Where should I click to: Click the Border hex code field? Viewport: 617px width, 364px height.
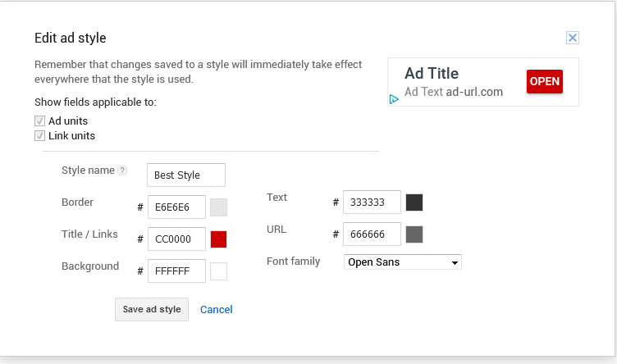[176, 207]
